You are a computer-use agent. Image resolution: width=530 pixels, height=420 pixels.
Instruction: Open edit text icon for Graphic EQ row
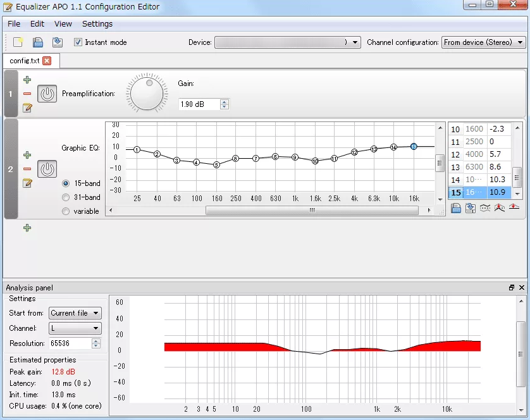point(27,183)
